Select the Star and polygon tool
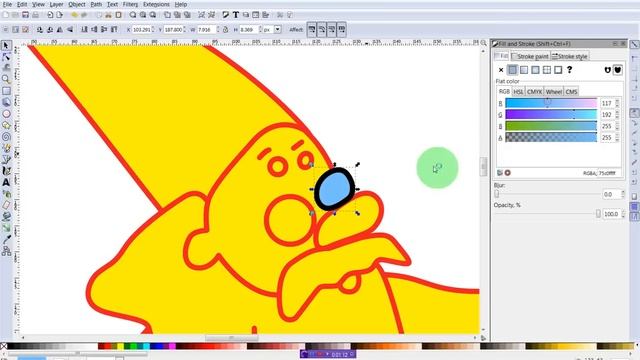Screen dimensions: 640x360 [6, 125]
